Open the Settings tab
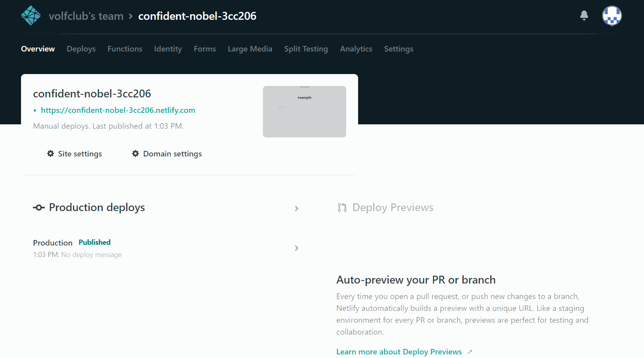Screen dimensions: 644x358 [x=399, y=49]
